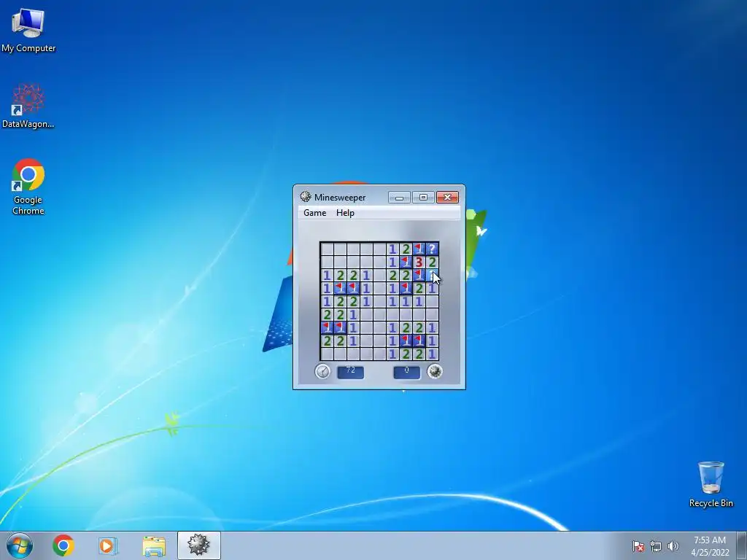The image size is (747, 560).
Task: Select the DataWagon desktop shortcut
Action: (28, 106)
